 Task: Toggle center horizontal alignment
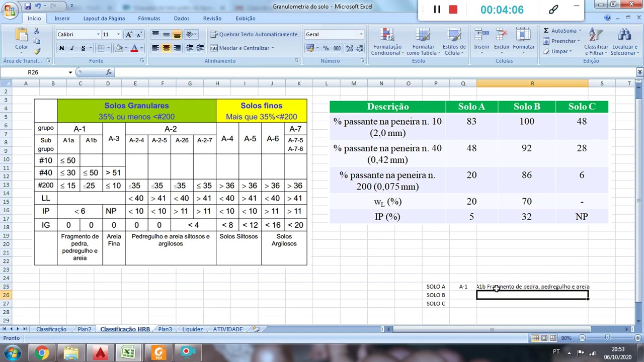(x=166, y=48)
